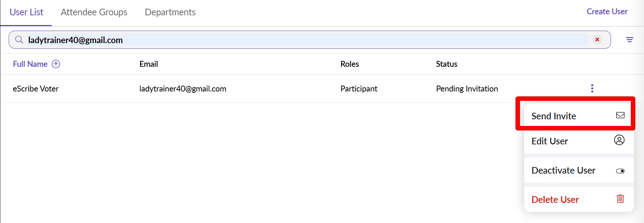Image resolution: width=644 pixels, height=223 pixels.
Task: Click the toggle icon beside Deactivate User
Action: [620, 171]
